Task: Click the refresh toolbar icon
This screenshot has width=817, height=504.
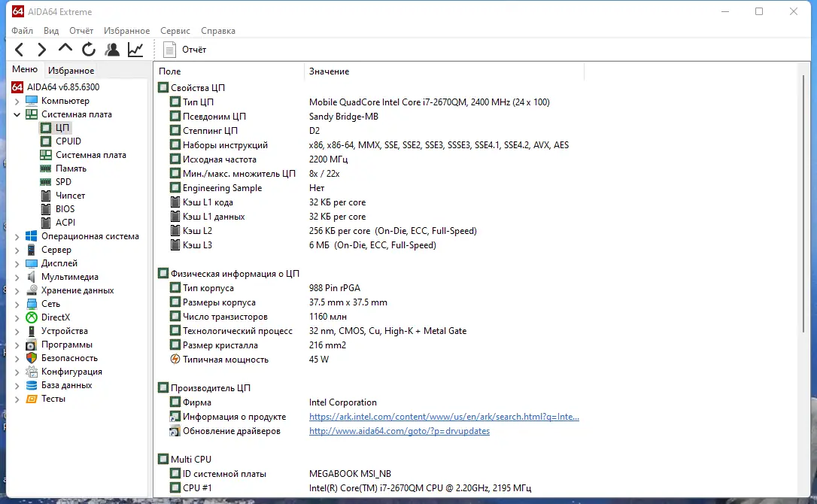Action: [88, 49]
